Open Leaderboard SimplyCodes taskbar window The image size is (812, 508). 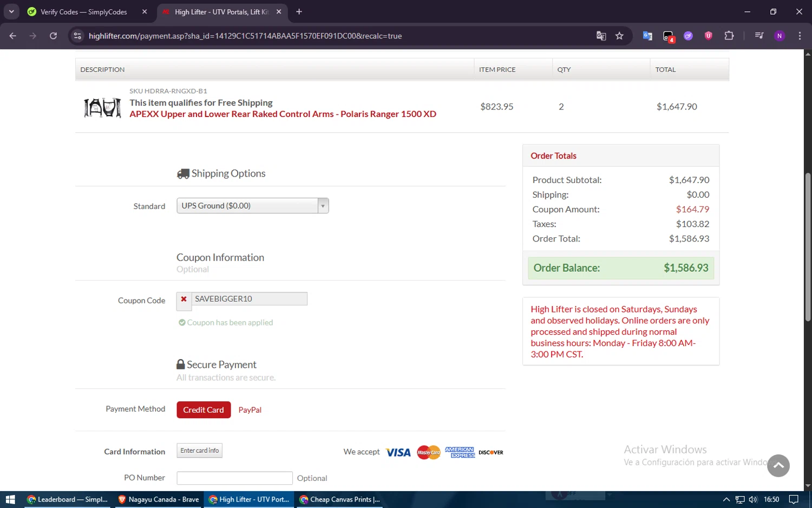pyautogui.click(x=67, y=499)
